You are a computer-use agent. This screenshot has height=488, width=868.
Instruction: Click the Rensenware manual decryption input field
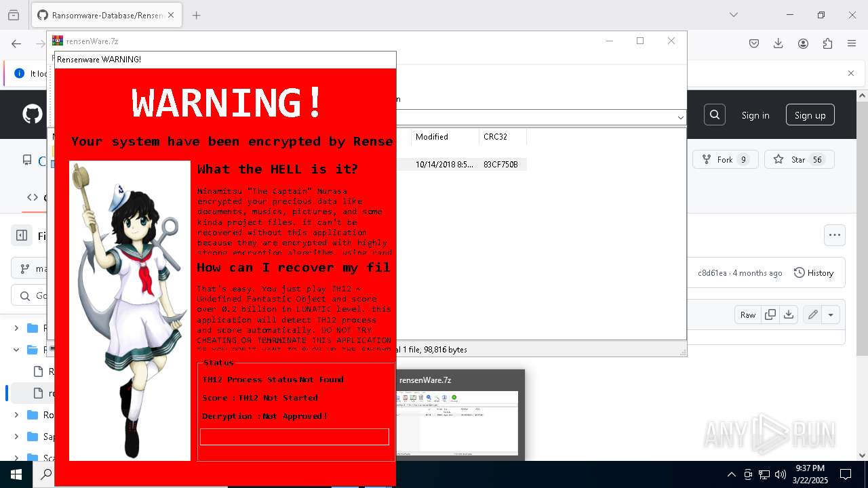click(294, 436)
